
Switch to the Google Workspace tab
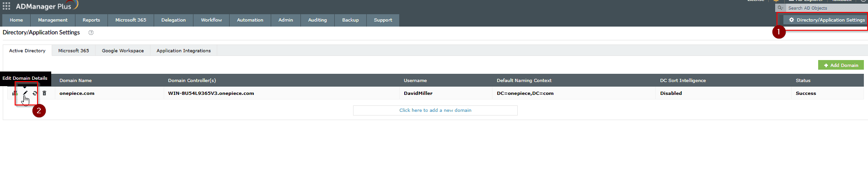tap(123, 51)
